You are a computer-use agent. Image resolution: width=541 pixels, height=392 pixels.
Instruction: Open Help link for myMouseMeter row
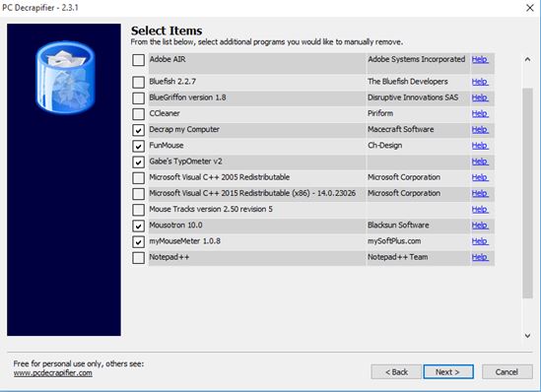pos(480,241)
